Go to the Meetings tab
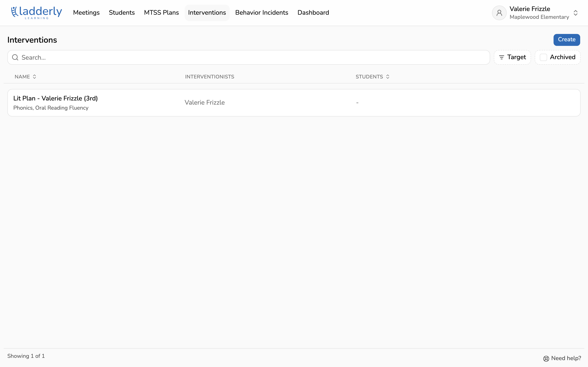The image size is (588, 367). click(86, 13)
